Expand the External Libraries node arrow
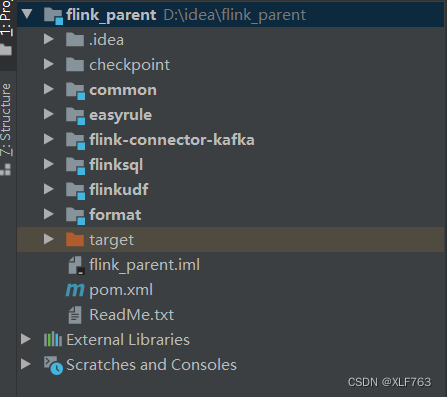447x397 pixels. click(x=26, y=339)
